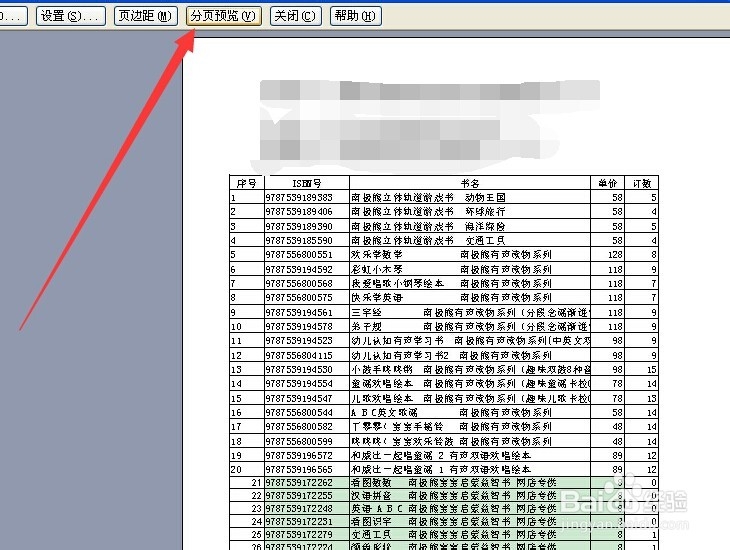Select ISBN cell 9787539172248

point(307,509)
